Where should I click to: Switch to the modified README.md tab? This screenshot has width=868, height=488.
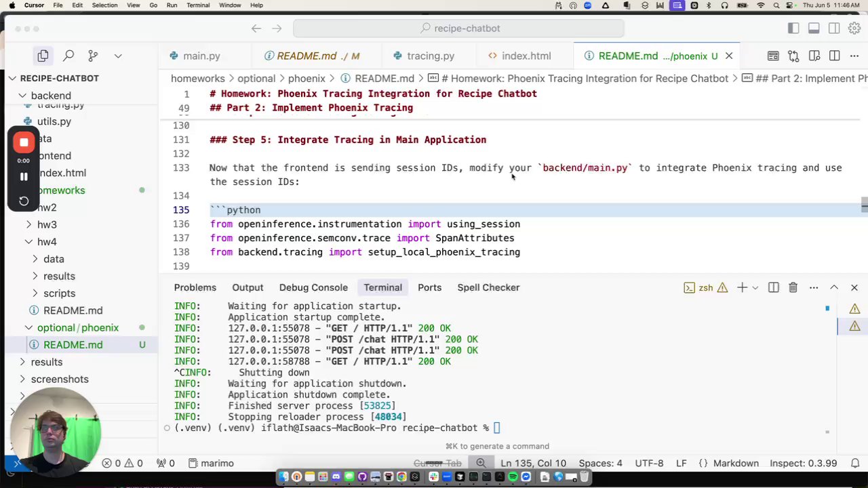(312, 56)
